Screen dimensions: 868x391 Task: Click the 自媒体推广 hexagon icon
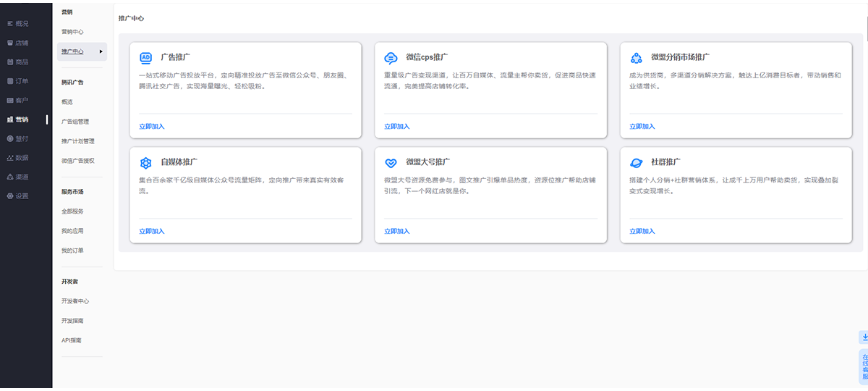point(145,163)
